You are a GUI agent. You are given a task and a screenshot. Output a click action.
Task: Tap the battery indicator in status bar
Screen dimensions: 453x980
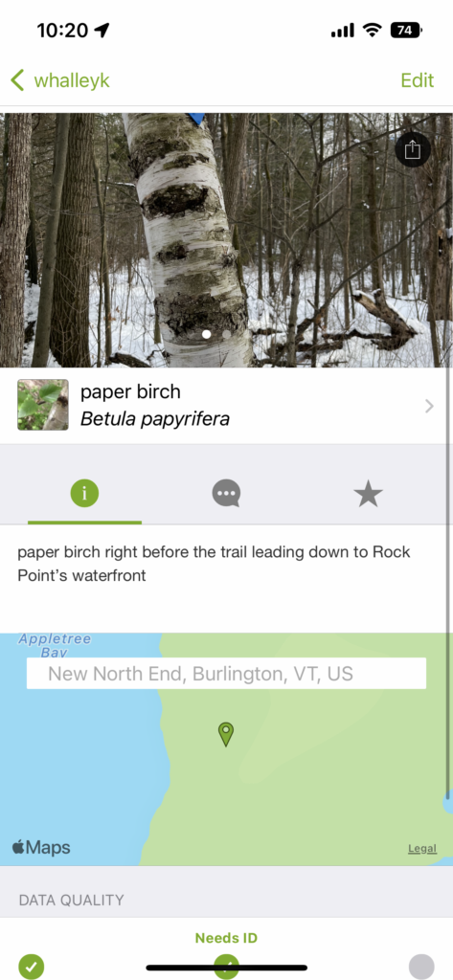pos(406,30)
